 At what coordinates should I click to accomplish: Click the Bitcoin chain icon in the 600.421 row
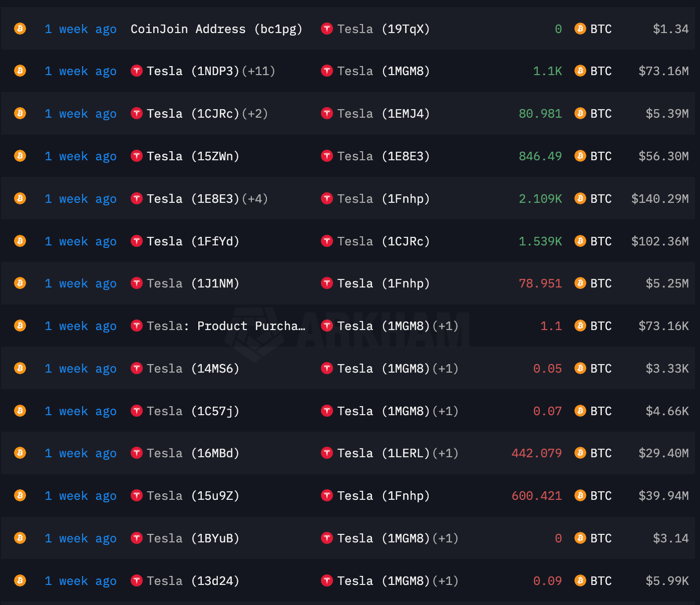tap(20, 495)
